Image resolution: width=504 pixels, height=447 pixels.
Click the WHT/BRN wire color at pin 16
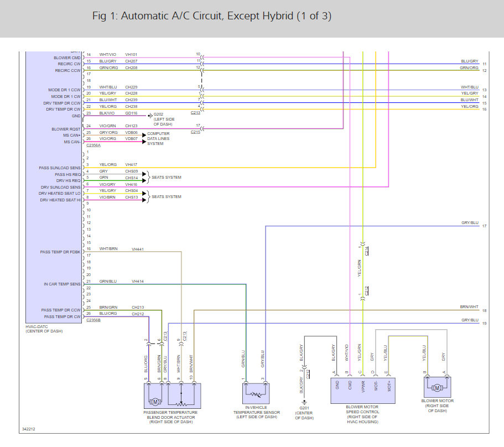tap(108, 249)
